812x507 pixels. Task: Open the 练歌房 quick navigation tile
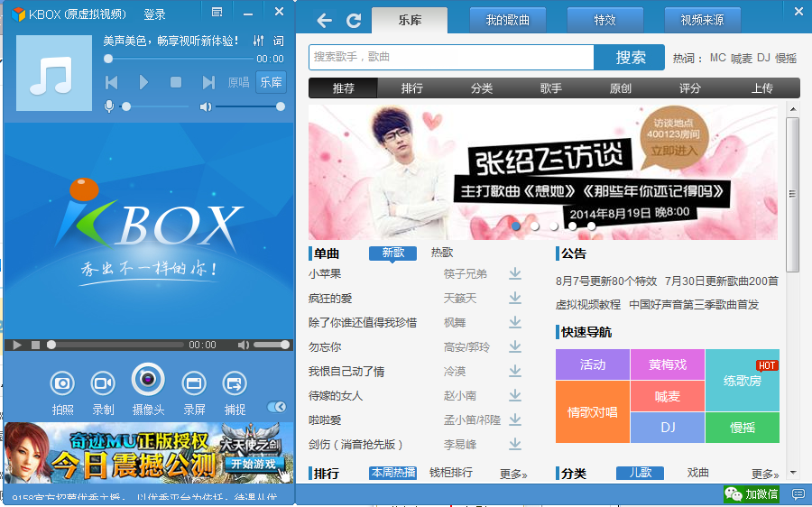(743, 380)
